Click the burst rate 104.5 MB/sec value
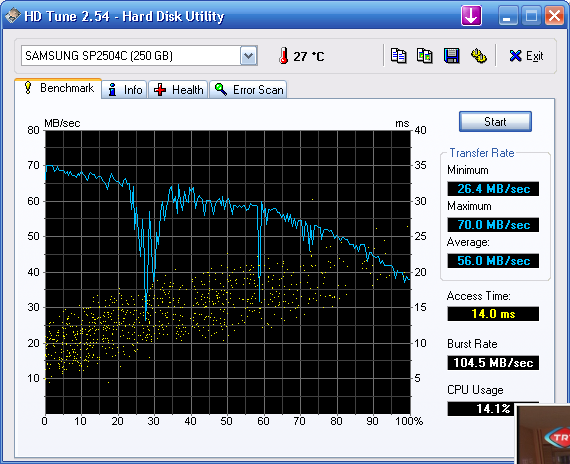Viewport: 570px width, 464px height. (493, 363)
